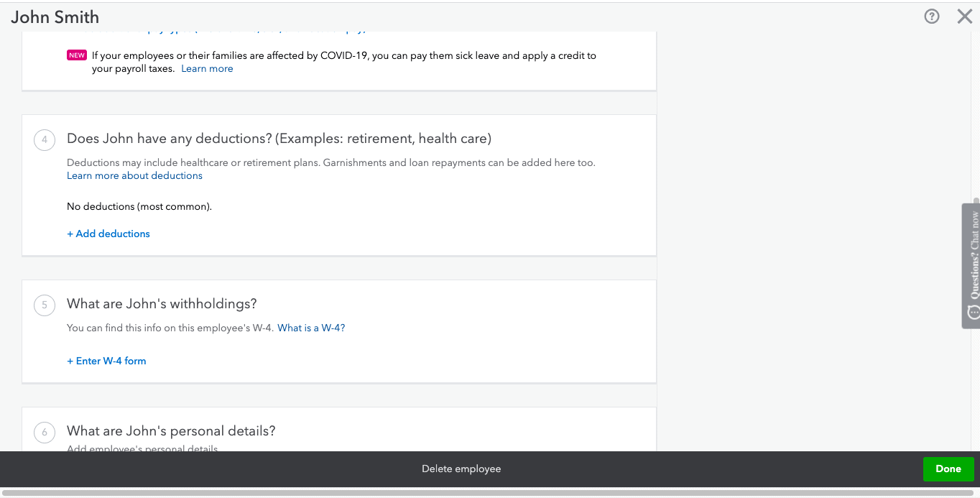Open the Questions? Chat now side tab
Screen dimensions: 980x498
971,266
